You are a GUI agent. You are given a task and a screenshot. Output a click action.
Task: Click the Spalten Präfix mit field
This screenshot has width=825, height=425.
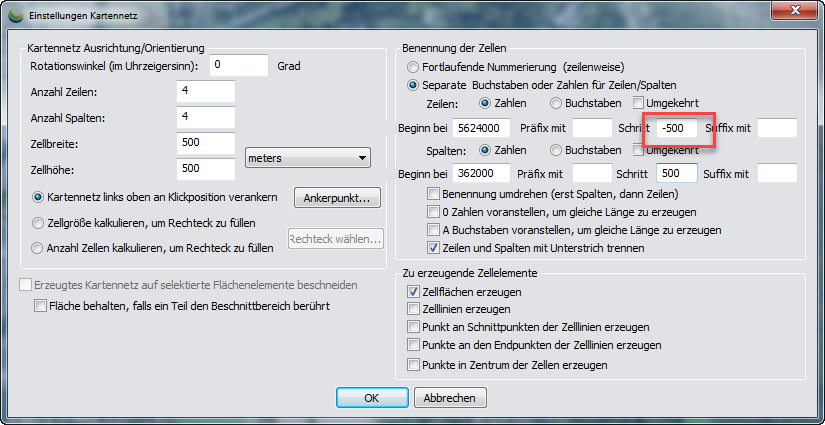tap(591, 173)
